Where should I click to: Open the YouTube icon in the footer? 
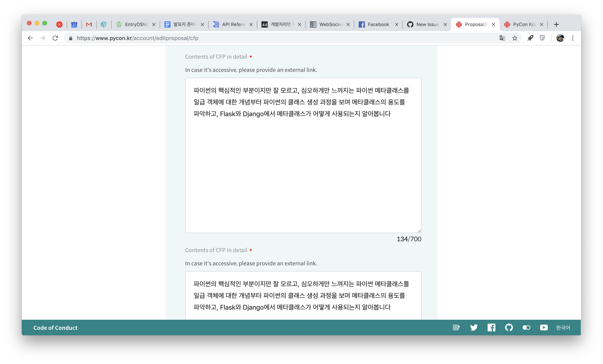click(544, 328)
